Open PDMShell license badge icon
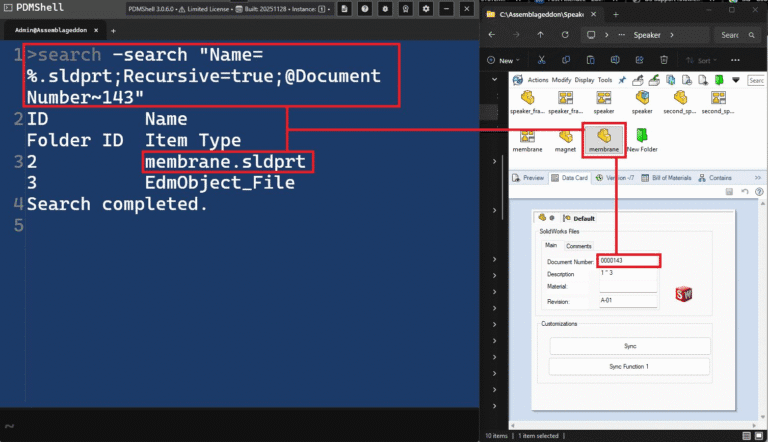The width and height of the screenshot is (768, 442). click(406, 9)
